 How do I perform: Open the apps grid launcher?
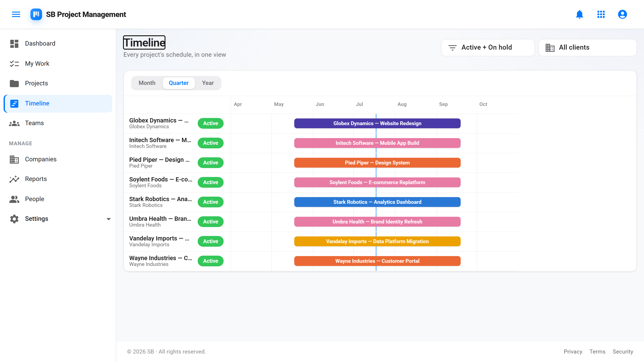tap(601, 14)
